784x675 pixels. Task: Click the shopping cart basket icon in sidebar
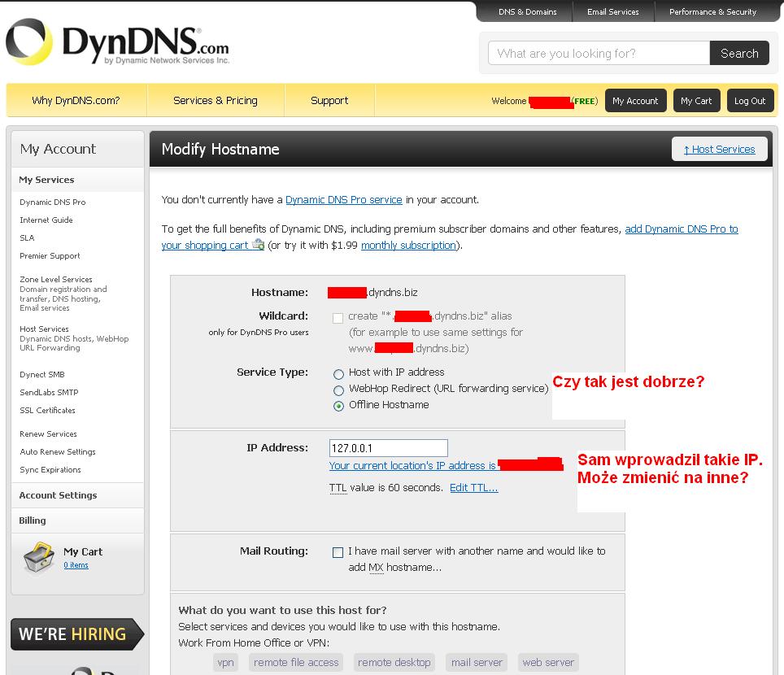coord(39,557)
